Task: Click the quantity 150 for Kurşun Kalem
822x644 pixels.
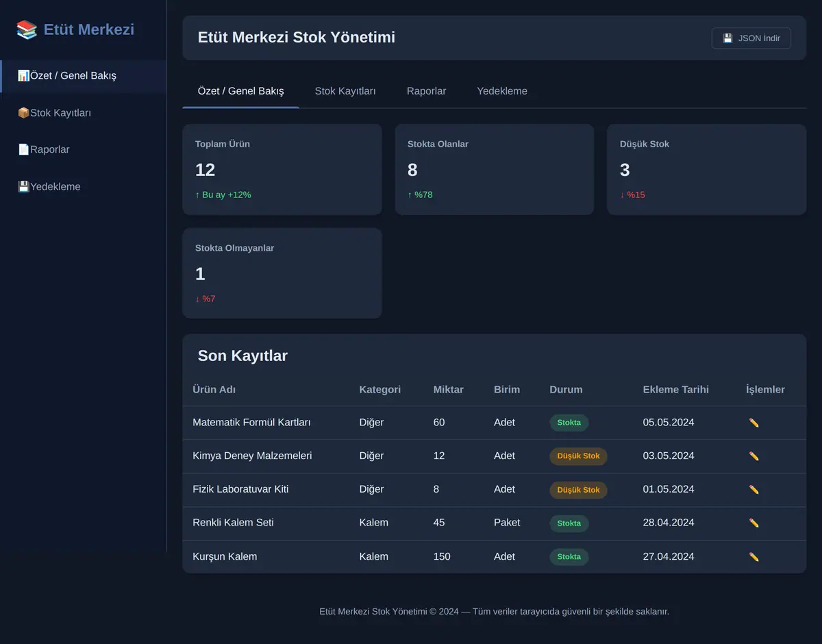Action: (442, 556)
